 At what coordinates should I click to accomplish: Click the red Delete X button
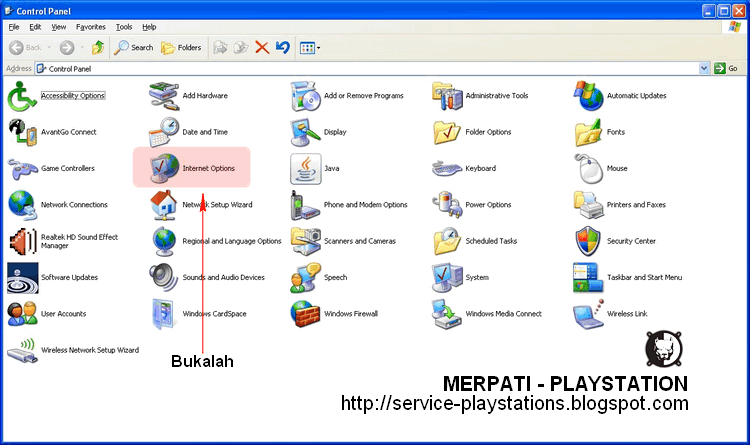[x=262, y=47]
